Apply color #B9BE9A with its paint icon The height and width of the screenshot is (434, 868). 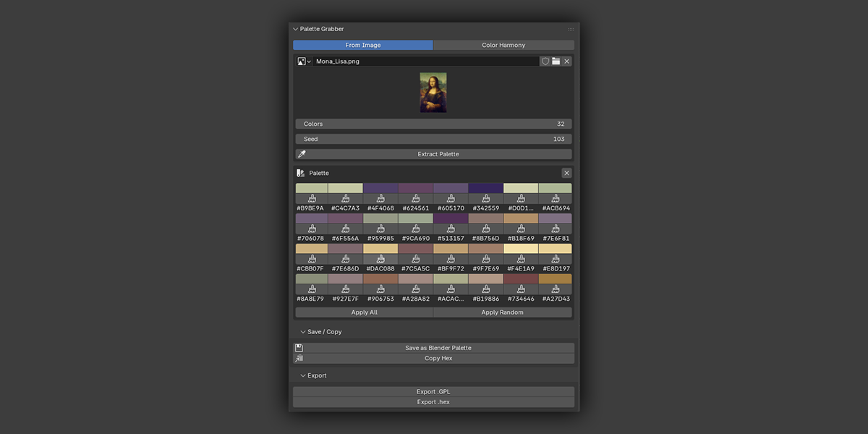[x=312, y=199]
